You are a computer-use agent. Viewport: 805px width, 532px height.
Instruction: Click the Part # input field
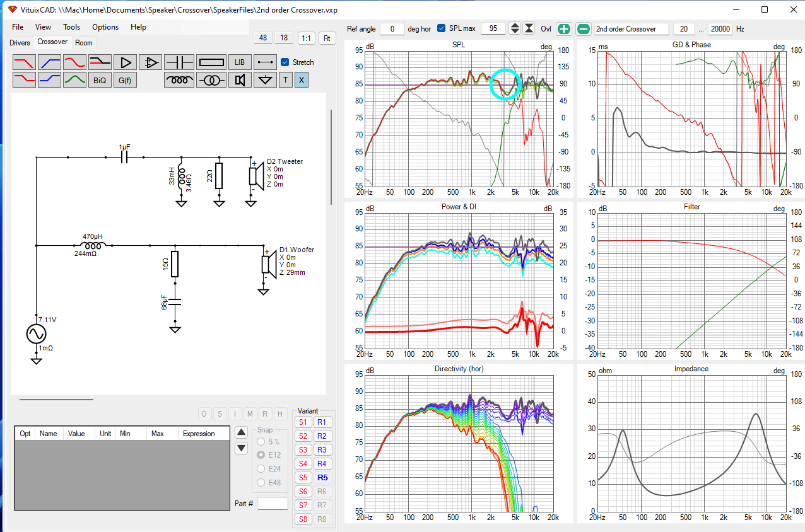[273, 504]
